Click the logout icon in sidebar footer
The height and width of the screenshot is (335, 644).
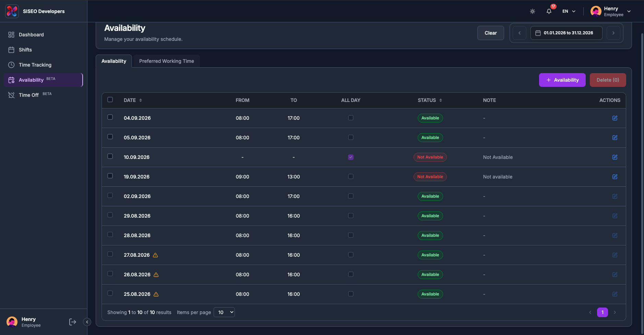pos(73,322)
